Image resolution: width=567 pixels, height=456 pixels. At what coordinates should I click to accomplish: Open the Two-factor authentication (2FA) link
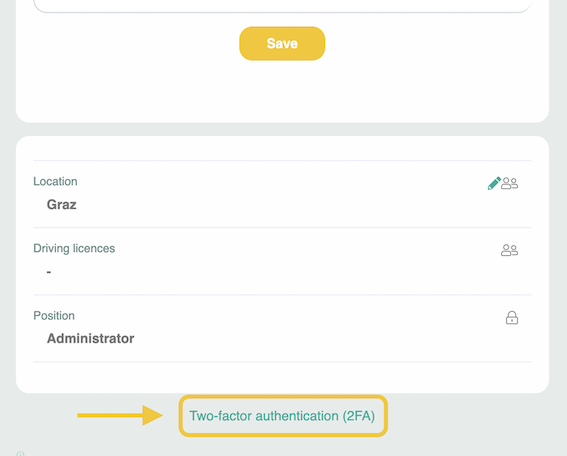[282, 416]
